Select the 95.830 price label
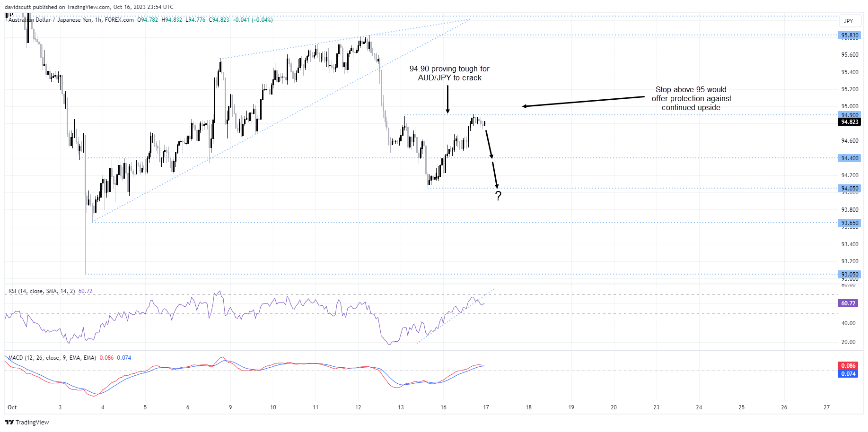The image size is (868, 432). 849,35
